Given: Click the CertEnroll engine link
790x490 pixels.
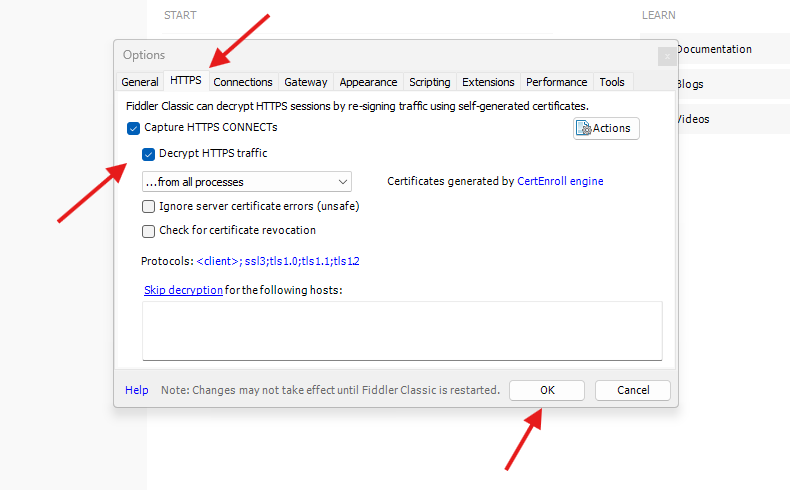Looking at the screenshot, I should [x=560, y=182].
